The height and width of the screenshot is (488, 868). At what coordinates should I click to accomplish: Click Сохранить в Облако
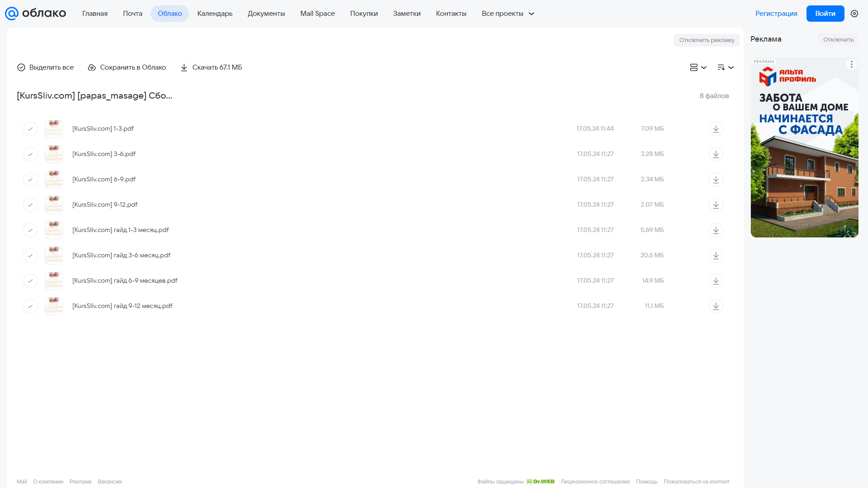click(x=127, y=67)
